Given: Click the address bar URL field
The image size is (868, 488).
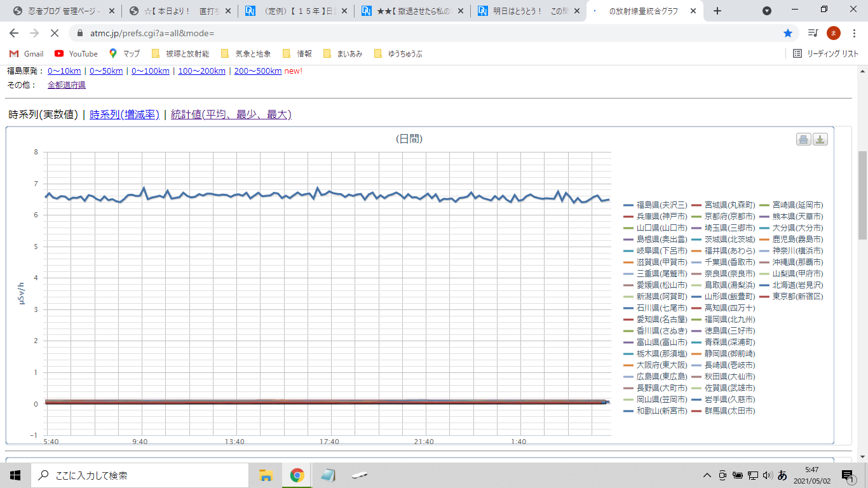Looking at the screenshot, I should pos(426,33).
